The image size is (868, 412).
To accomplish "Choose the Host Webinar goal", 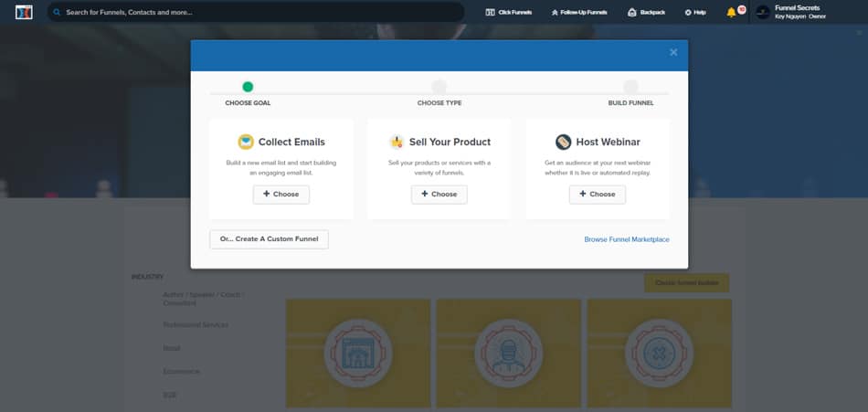I will point(598,195).
